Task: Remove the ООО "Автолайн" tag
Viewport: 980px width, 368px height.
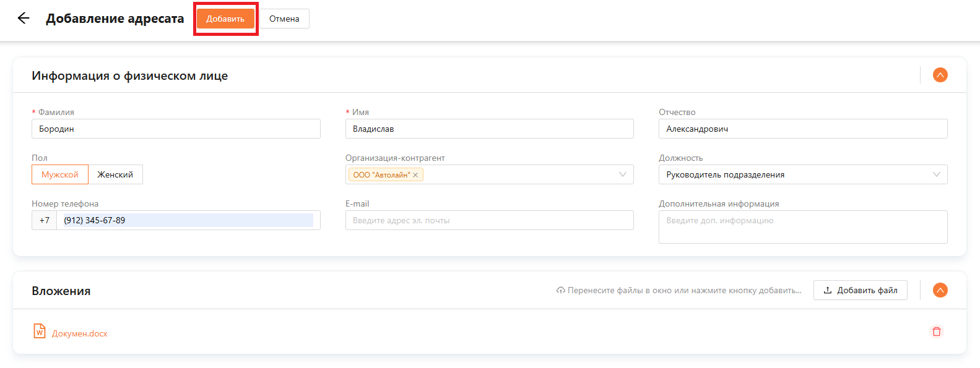Action: (415, 175)
